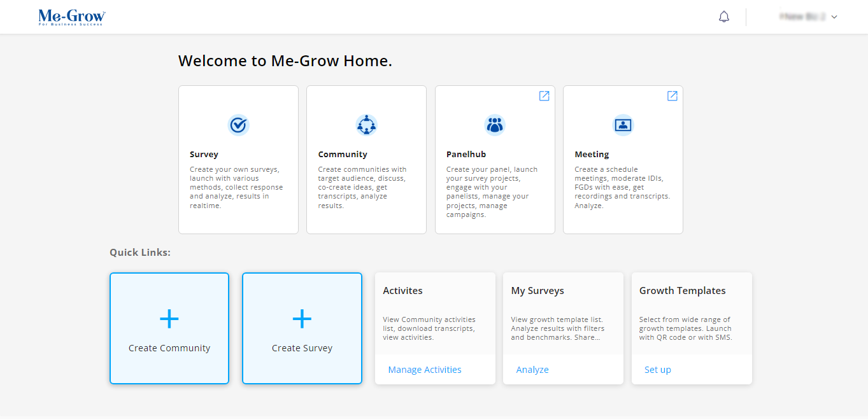The height and width of the screenshot is (420, 868).
Task: Open Meeting via its external-link icon
Action: pyautogui.click(x=672, y=95)
